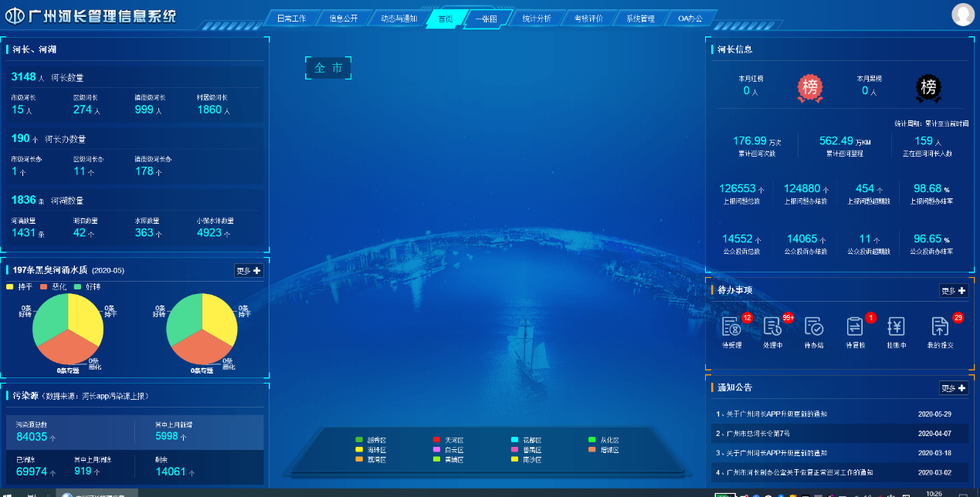
Task: Expand 更多 in the 待办事项 panel
Action: (954, 291)
